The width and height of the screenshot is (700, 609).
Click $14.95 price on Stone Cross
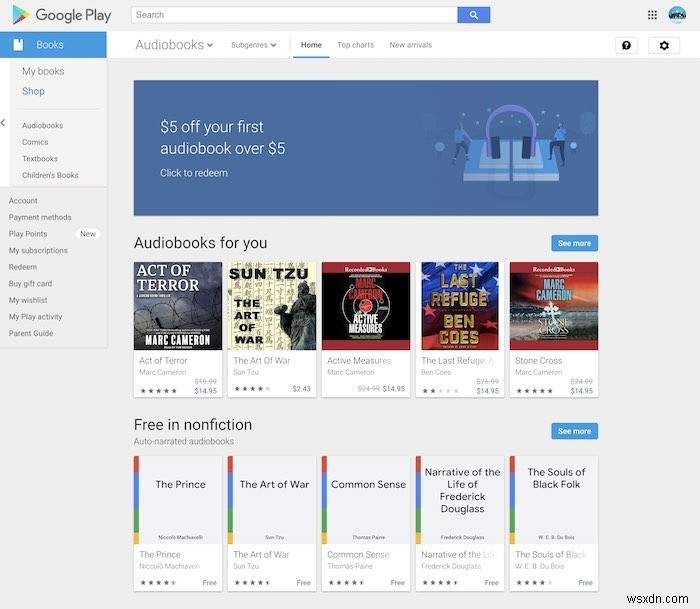(581, 391)
